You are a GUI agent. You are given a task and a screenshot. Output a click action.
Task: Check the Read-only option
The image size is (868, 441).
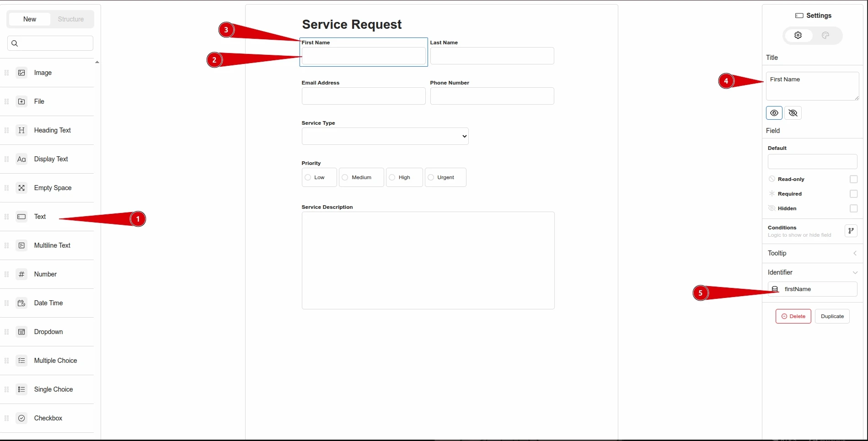(x=853, y=179)
